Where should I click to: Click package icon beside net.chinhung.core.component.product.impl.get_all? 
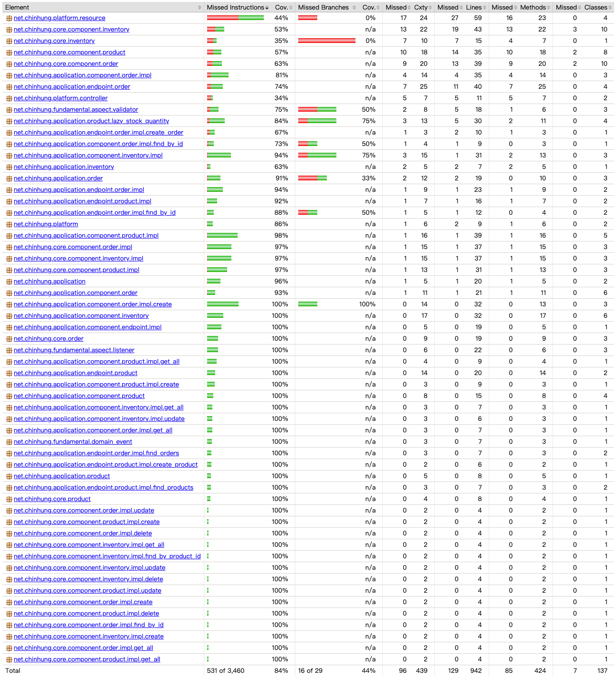9,659
